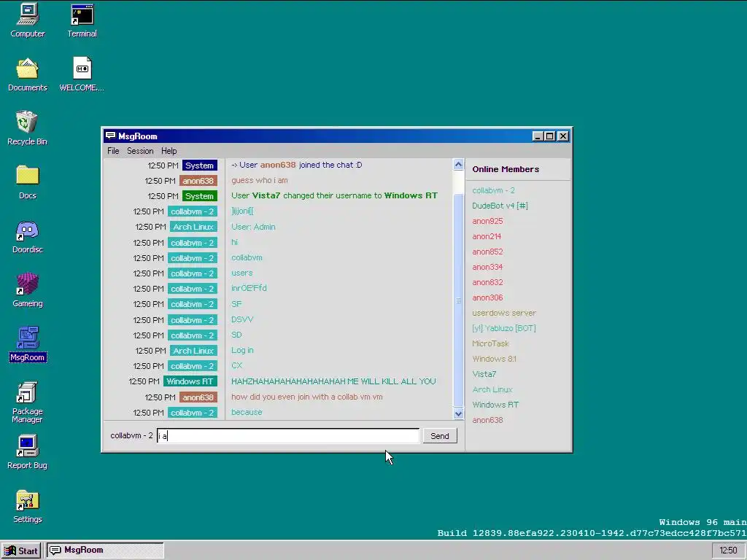Select the WELCOME markdown file icon
This screenshot has width=747, height=560.
click(x=82, y=75)
